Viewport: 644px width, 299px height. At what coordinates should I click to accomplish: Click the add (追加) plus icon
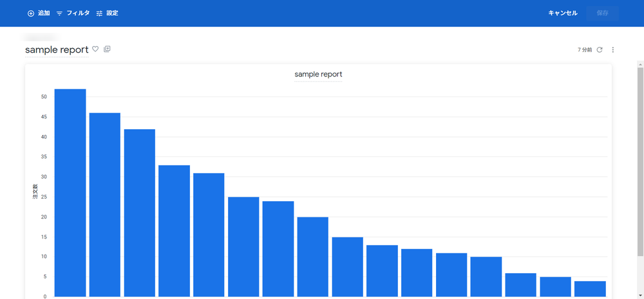coord(31,14)
